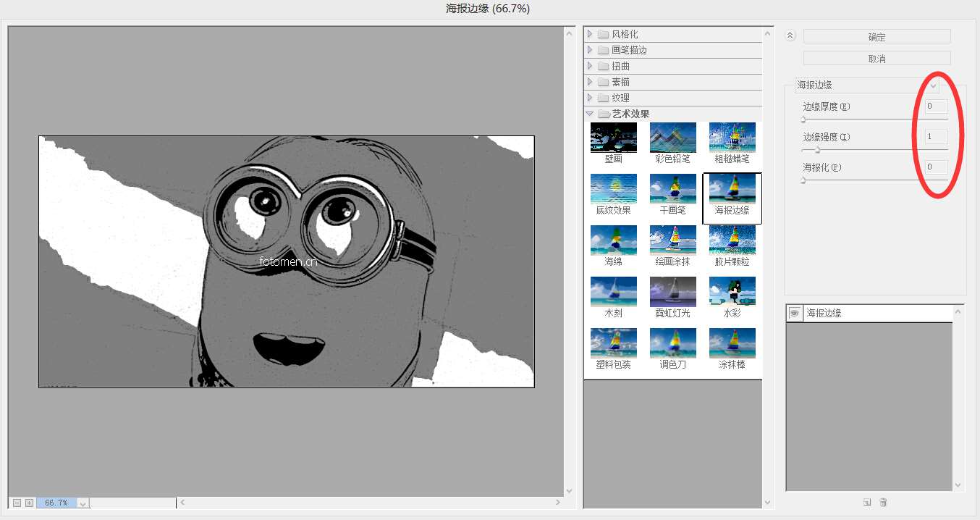Click the preview vertical scrollbar up arrow
This screenshot has height=520, width=980.
click(x=569, y=33)
